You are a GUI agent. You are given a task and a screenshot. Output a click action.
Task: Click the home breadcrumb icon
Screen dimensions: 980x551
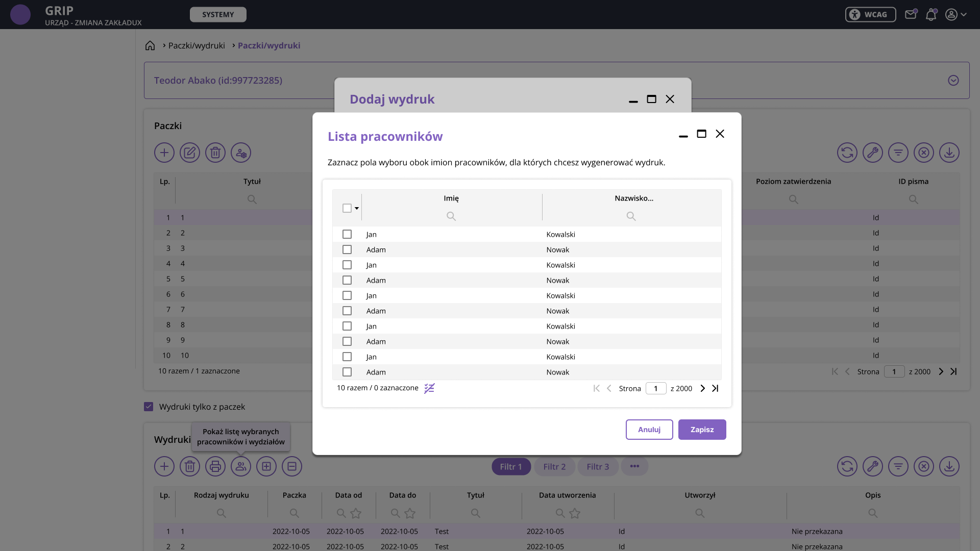click(x=150, y=45)
